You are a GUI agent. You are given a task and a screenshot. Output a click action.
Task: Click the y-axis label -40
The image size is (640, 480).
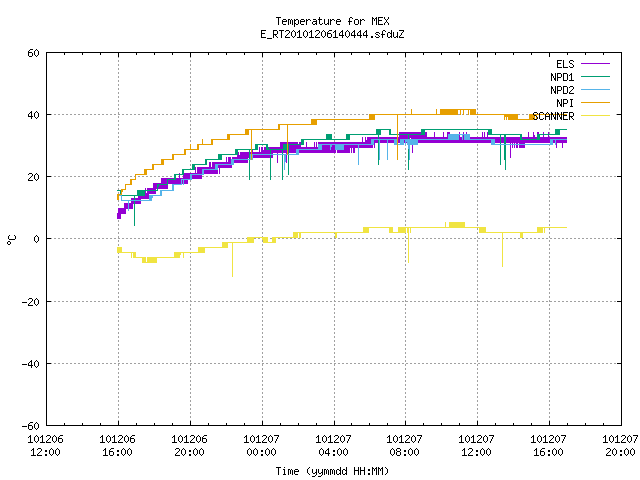pos(31,364)
